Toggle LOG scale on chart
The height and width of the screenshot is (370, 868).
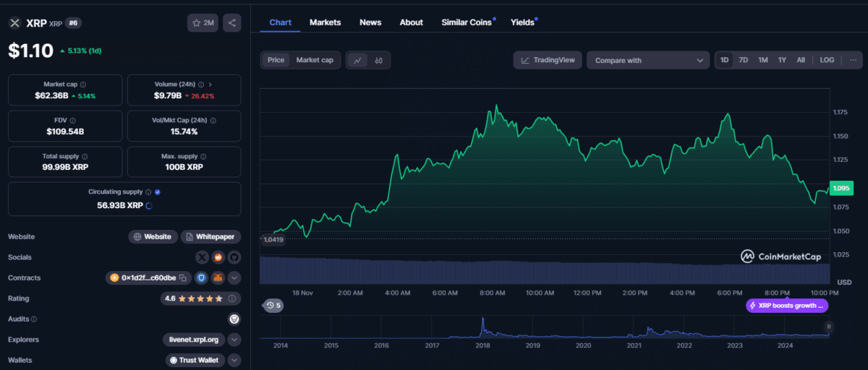(x=827, y=60)
